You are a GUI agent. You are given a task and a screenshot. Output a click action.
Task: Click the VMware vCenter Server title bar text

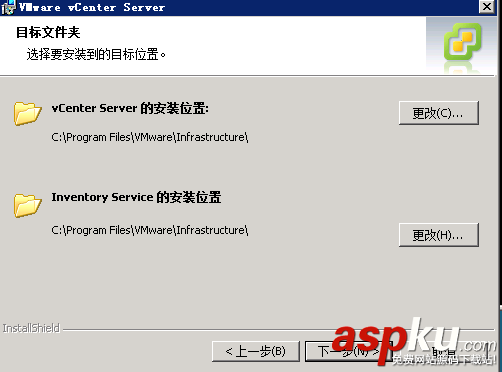click(92, 7)
